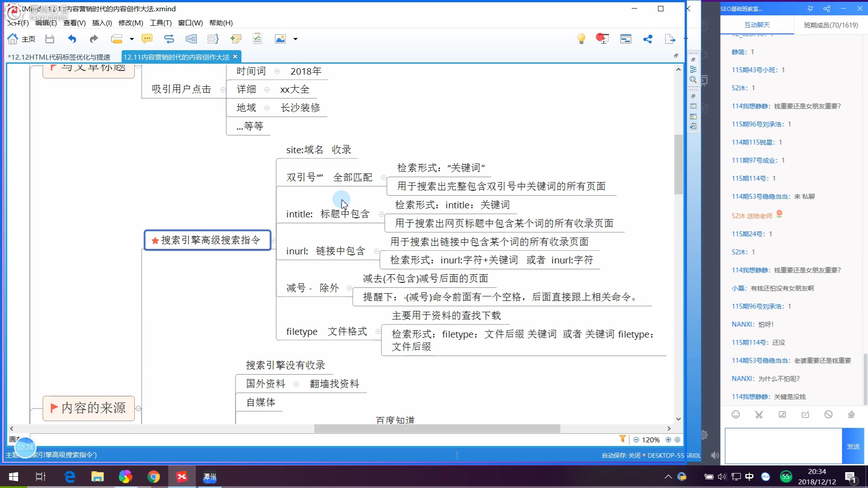Insert a new topic with toolbar icon

[x=117, y=39]
